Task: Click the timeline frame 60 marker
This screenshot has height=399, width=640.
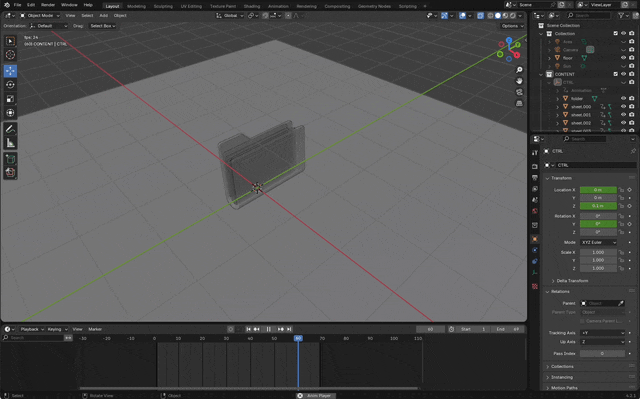Action: coord(298,338)
